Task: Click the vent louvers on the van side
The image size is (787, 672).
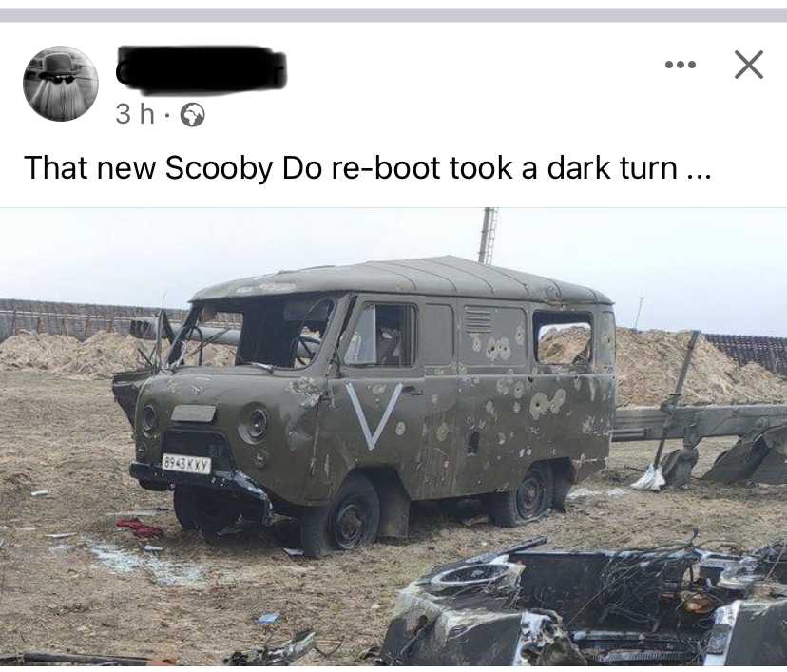Action: coord(478,319)
